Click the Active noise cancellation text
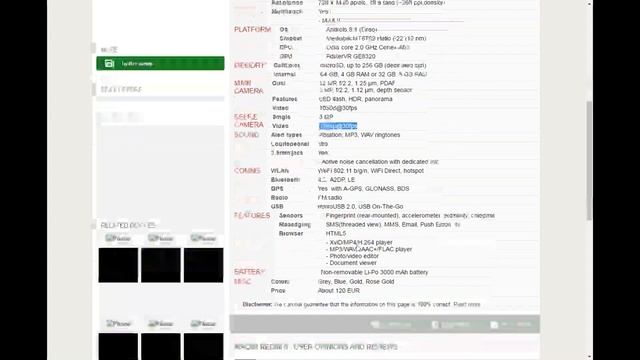This screenshot has height=360, width=640. click(x=380, y=162)
